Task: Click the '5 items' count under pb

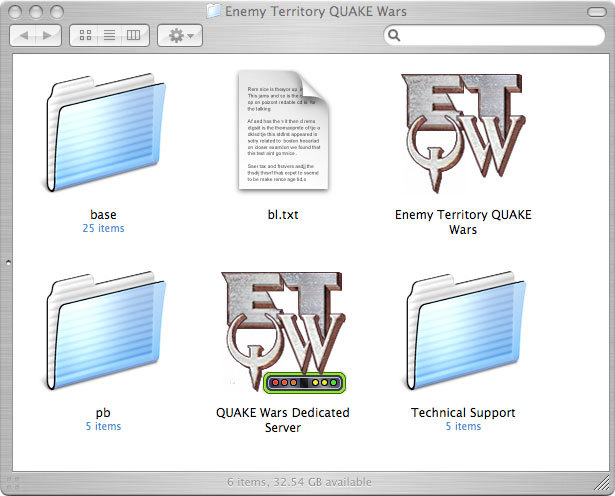Action: point(104,426)
